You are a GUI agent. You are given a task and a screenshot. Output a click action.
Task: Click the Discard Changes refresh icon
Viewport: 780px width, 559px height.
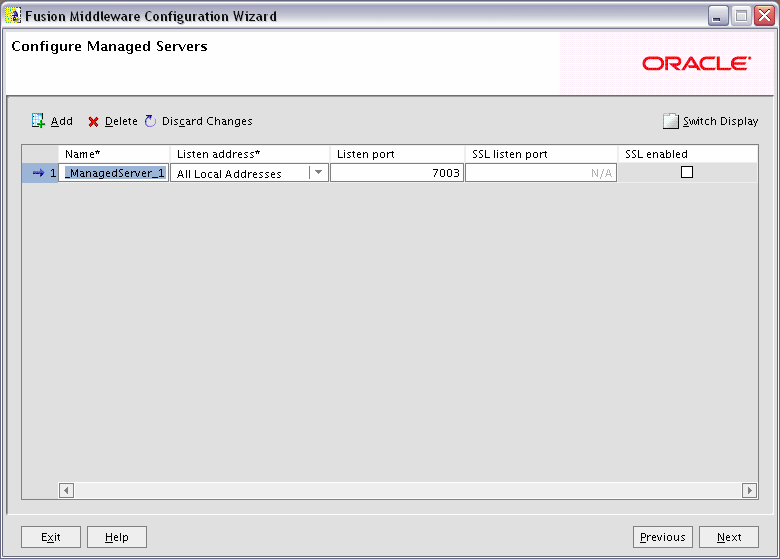[150, 121]
